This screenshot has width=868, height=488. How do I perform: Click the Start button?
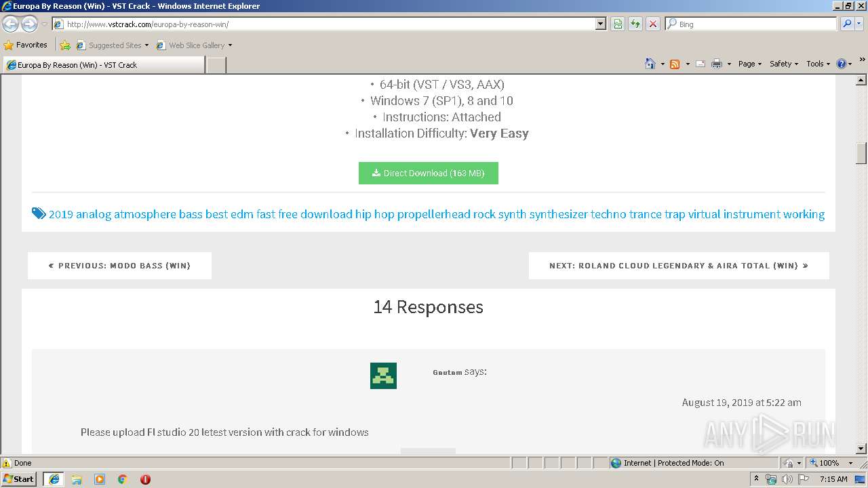coord(19,479)
